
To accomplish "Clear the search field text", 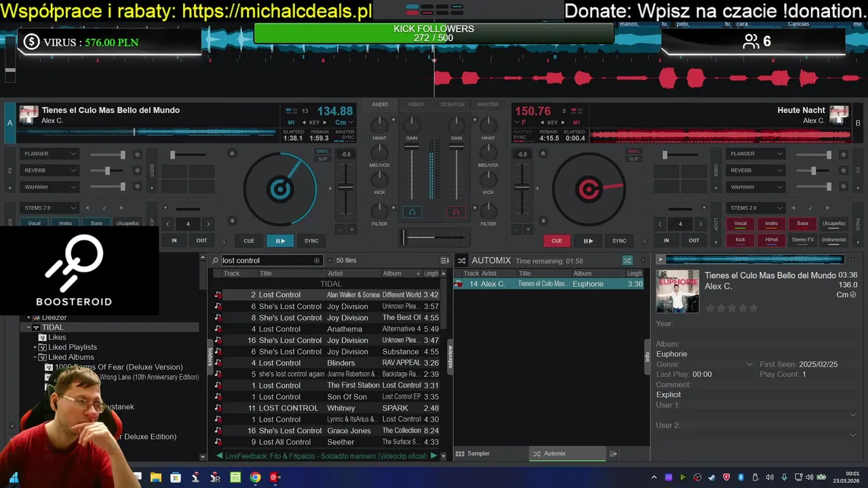I will coord(317,260).
